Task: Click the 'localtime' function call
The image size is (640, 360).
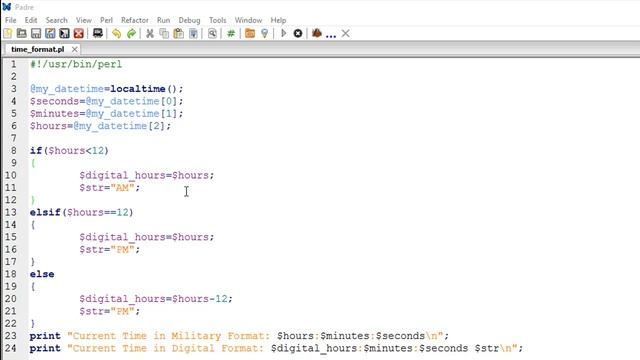Action: 138,89
